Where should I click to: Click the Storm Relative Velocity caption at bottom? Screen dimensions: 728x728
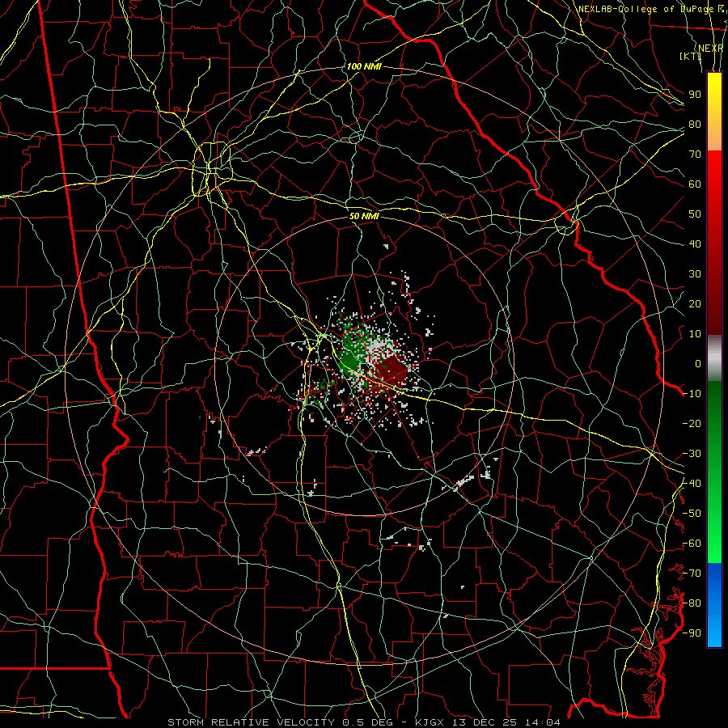tap(364, 722)
